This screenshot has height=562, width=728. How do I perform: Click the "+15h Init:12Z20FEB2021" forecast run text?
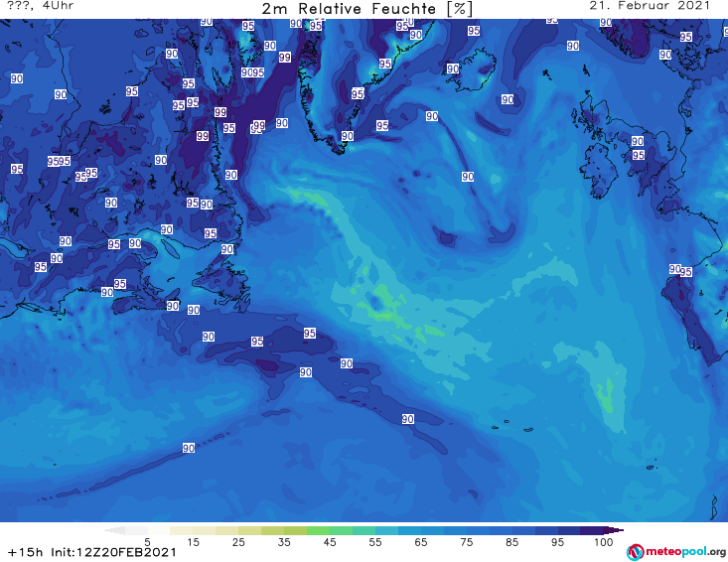[92, 552]
